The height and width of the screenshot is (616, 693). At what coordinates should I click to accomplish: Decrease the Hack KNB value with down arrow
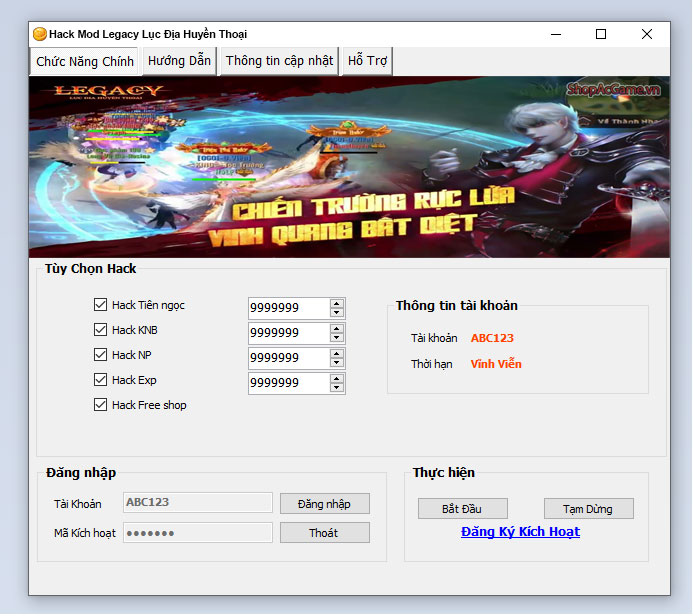(x=337, y=338)
